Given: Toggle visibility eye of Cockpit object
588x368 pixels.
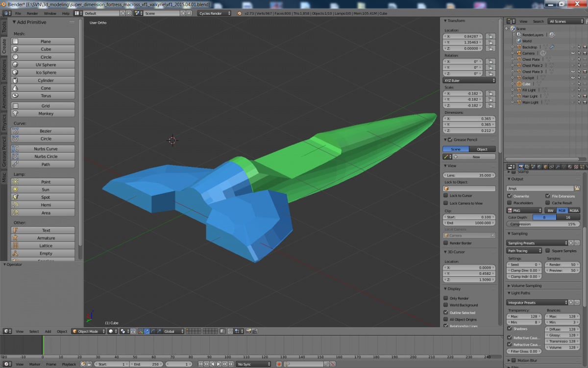Looking at the screenshot, I should (x=573, y=78).
